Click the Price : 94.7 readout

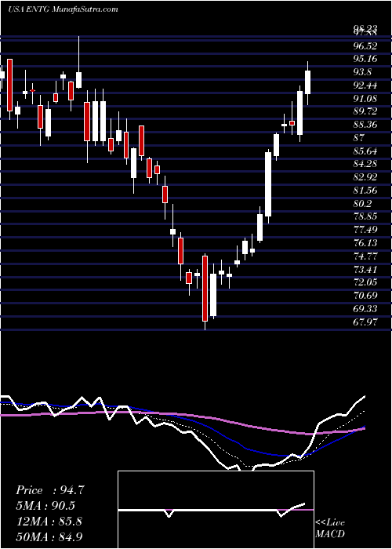pyautogui.click(x=50, y=490)
